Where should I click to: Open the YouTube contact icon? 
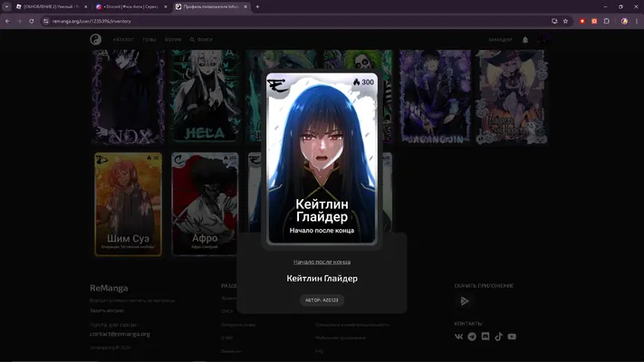click(x=512, y=337)
